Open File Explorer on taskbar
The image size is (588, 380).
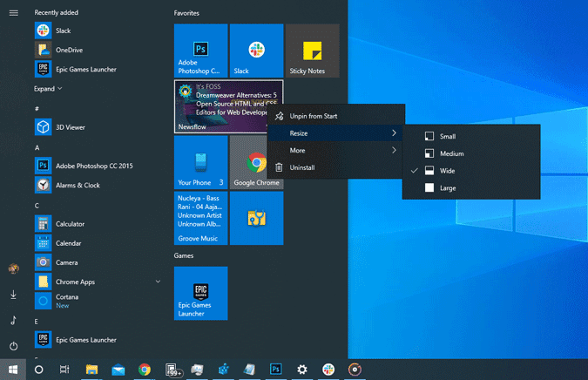point(91,370)
